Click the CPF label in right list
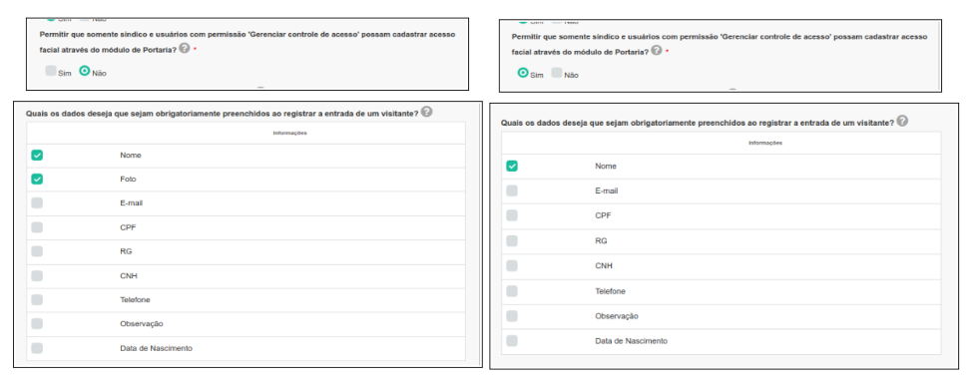This screenshot has height=379, width=980. pyautogui.click(x=603, y=215)
